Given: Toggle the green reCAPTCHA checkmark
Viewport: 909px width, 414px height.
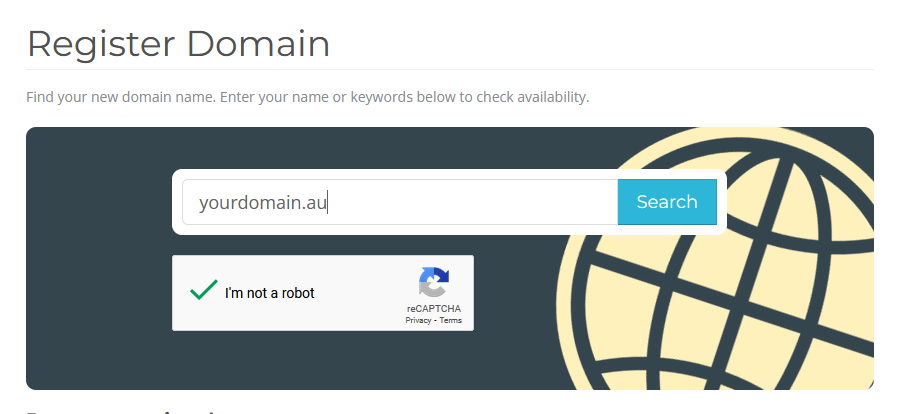Looking at the screenshot, I should [x=203, y=290].
